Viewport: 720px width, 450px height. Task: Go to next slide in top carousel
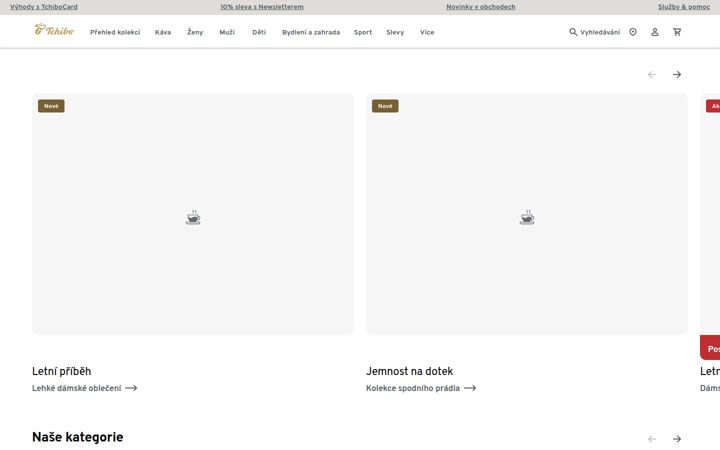[x=677, y=74]
